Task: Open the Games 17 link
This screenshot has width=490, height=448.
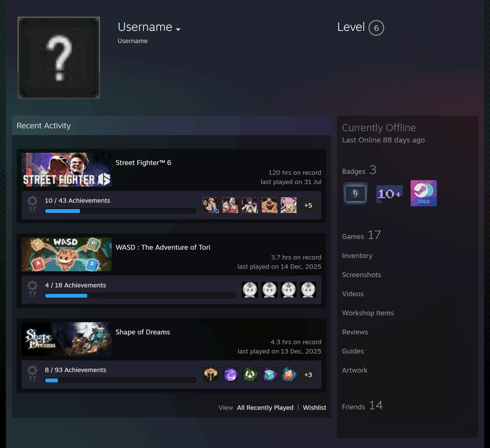Action: point(361,235)
